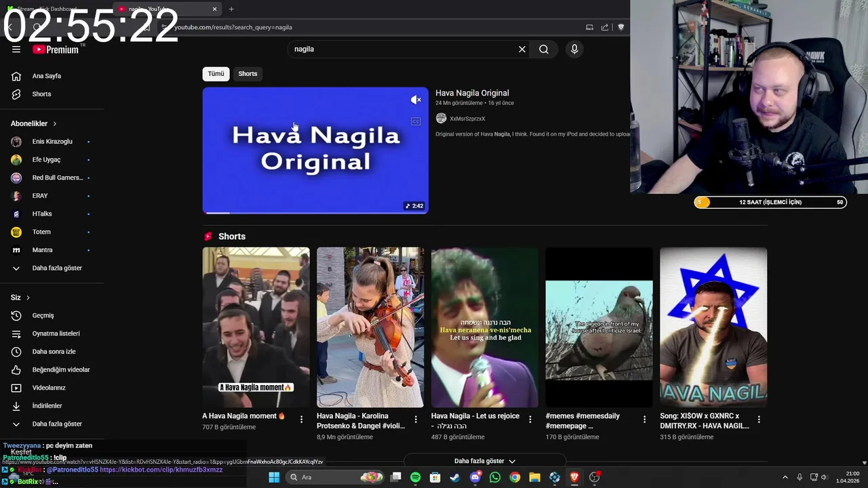Open the Let us rejoice singer short thumbnail
The height and width of the screenshot is (488, 868).
(x=485, y=327)
